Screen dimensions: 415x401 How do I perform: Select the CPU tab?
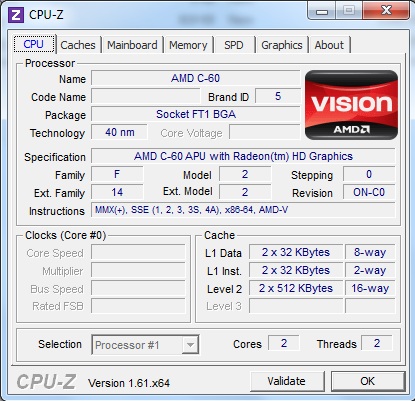(34, 44)
